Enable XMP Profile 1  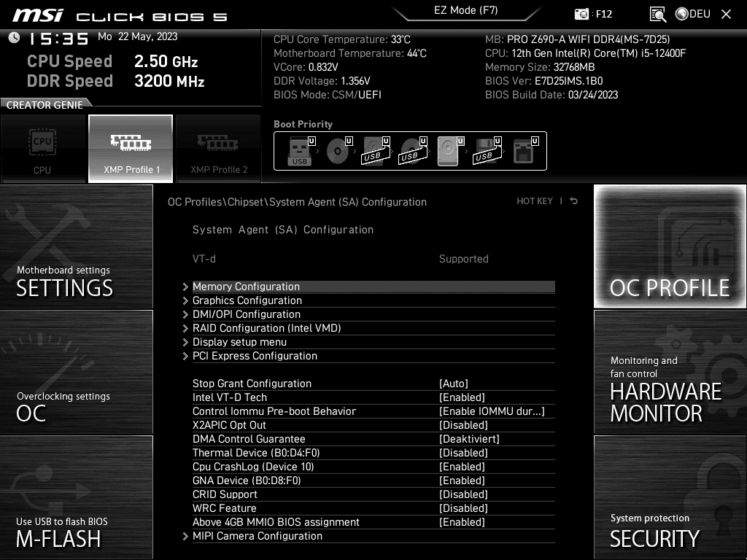coord(131,149)
